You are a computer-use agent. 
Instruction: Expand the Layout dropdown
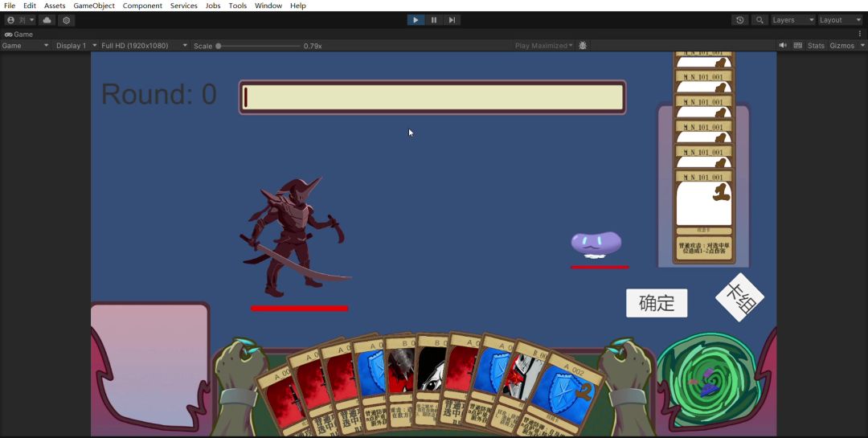click(x=840, y=20)
